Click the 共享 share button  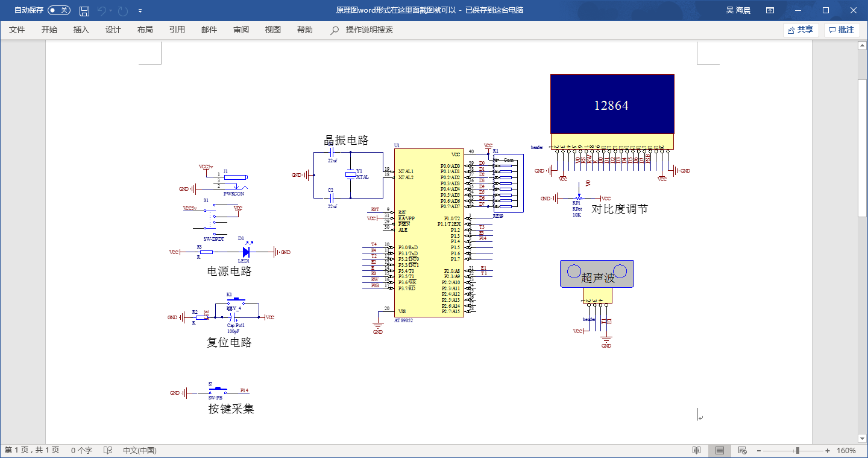coord(800,30)
